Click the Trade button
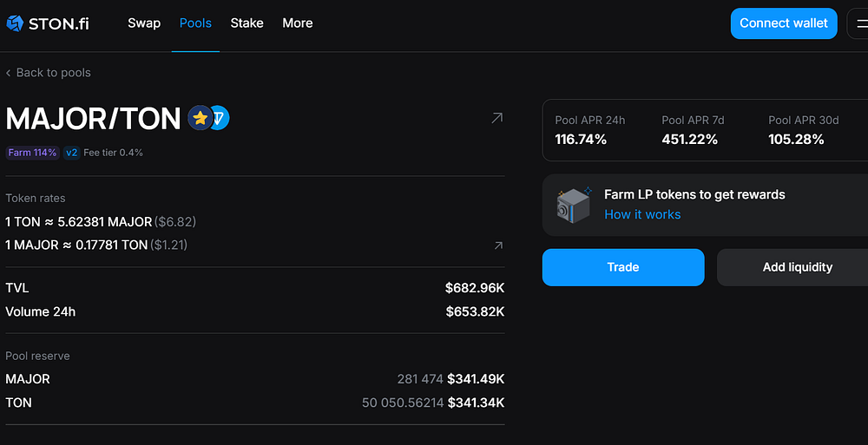The image size is (868, 445). tap(622, 267)
